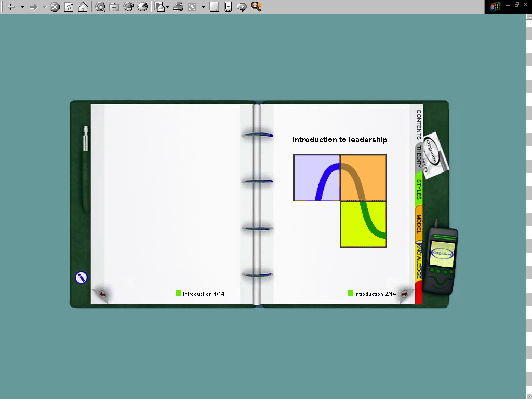Go to previous page with left arrow
The width and height of the screenshot is (532, 399).
click(x=102, y=294)
